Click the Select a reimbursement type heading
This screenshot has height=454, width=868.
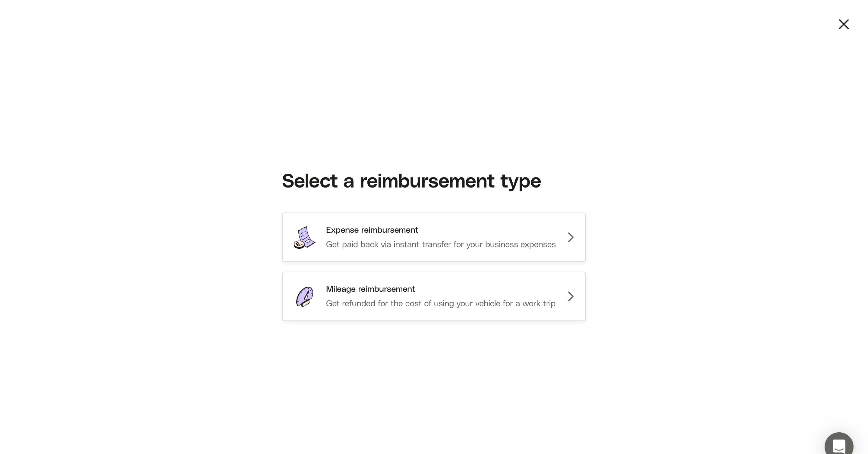(411, 181)
